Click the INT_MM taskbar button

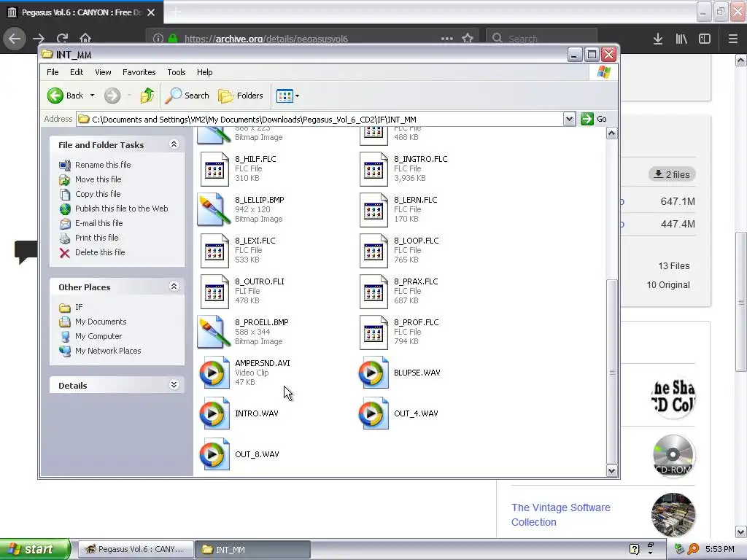point(252,550)
